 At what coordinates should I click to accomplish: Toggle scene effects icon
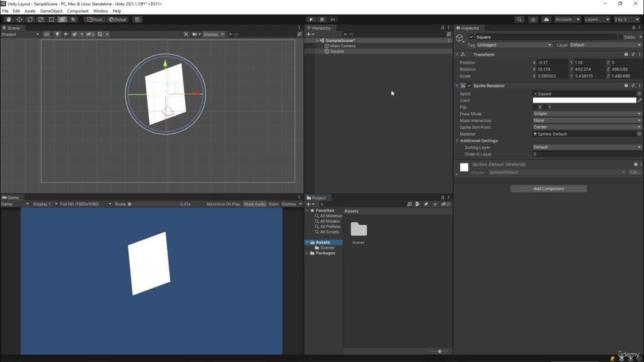tap(75, 34)
